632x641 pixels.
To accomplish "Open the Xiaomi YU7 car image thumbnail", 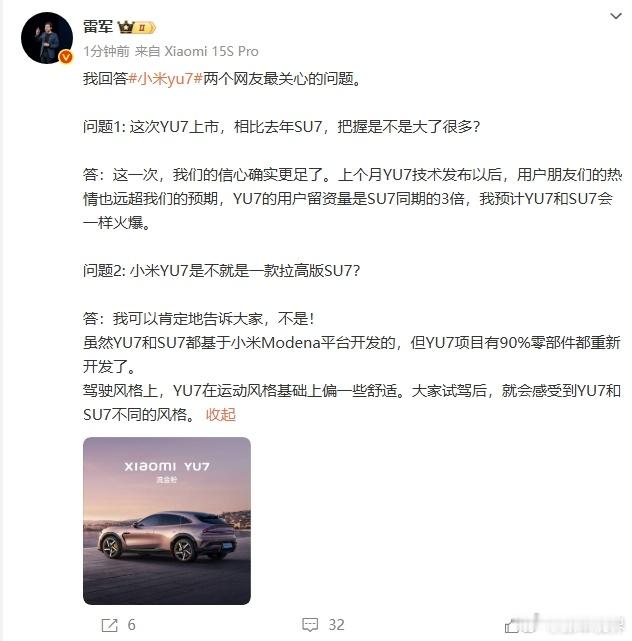I will 167,521.
